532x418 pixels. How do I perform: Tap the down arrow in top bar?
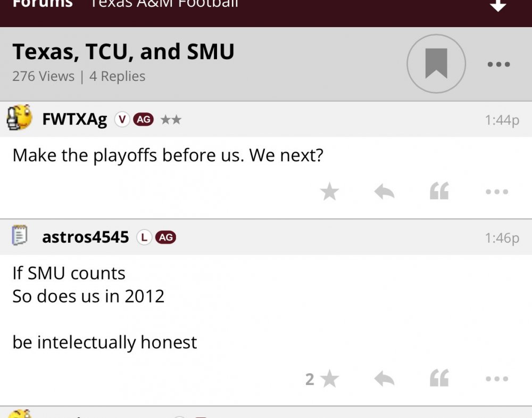(497, 5)
